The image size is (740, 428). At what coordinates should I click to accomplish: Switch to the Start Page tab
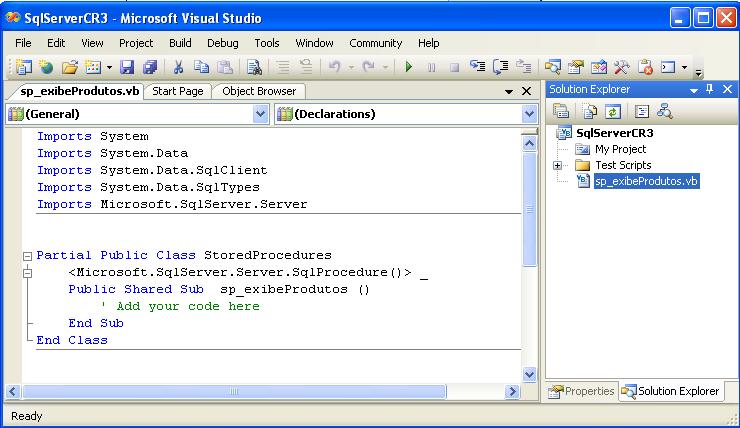[177, 91]
